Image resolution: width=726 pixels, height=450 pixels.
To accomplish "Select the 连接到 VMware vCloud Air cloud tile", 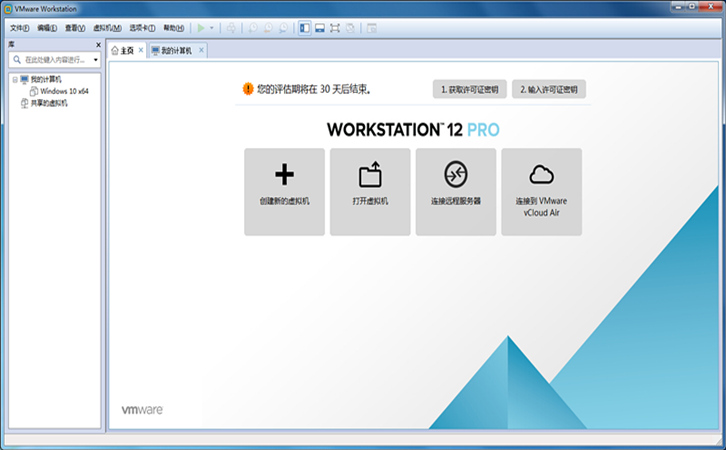I will point(541,191).
